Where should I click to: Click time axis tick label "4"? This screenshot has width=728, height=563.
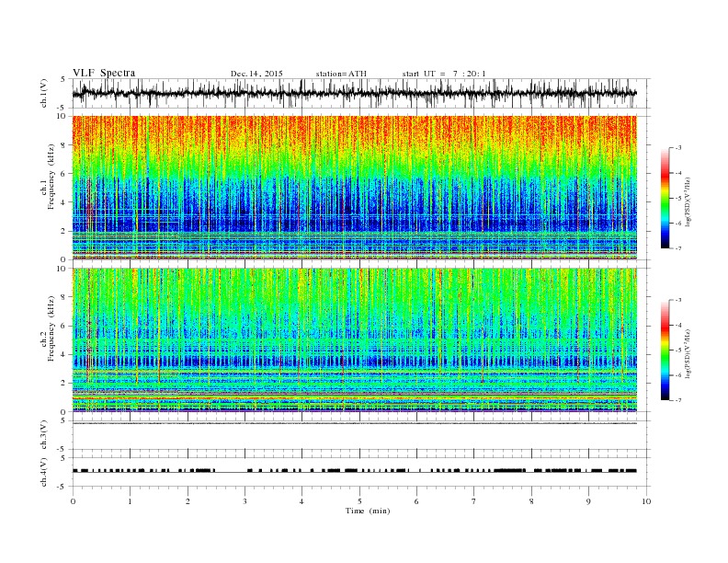[x=301, y=501]
